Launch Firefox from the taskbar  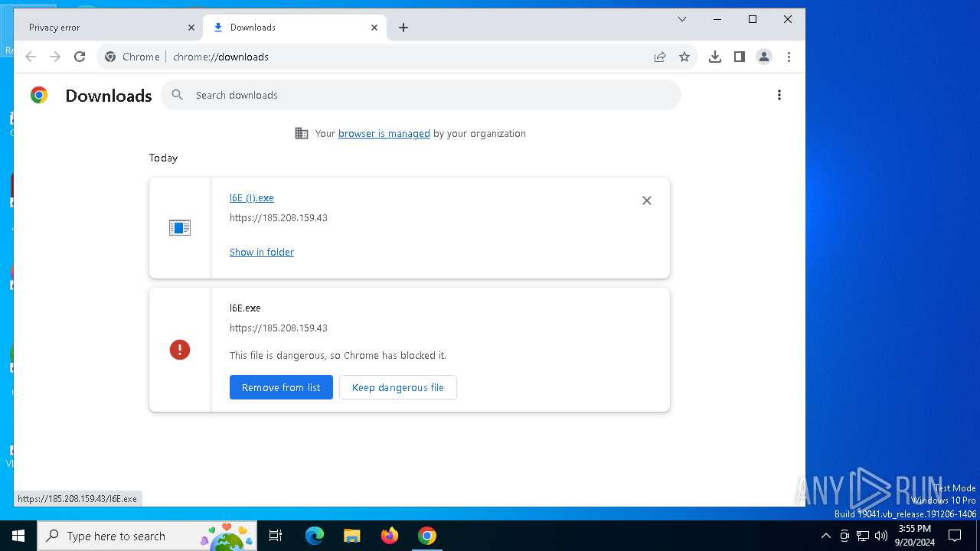[390, 536]
